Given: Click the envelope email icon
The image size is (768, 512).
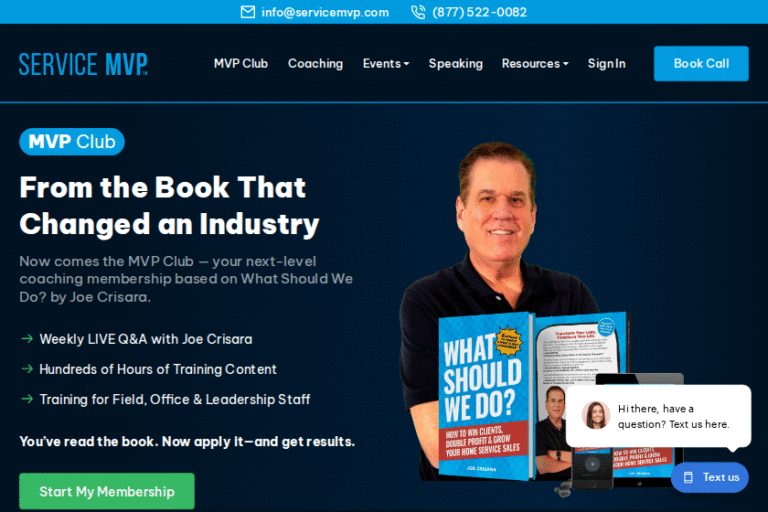Looking at the screenshot, I should [x=248, y=12].
